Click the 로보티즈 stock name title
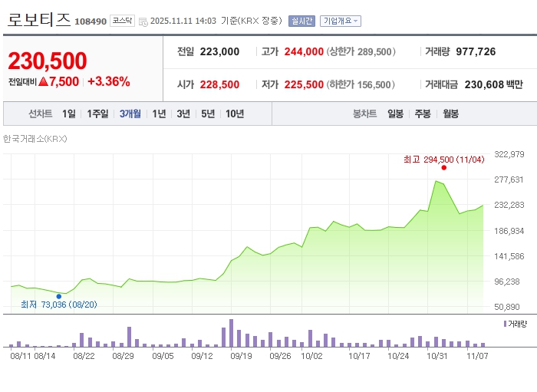The width and height of the screenshot is (537, 392). [38, 20]
